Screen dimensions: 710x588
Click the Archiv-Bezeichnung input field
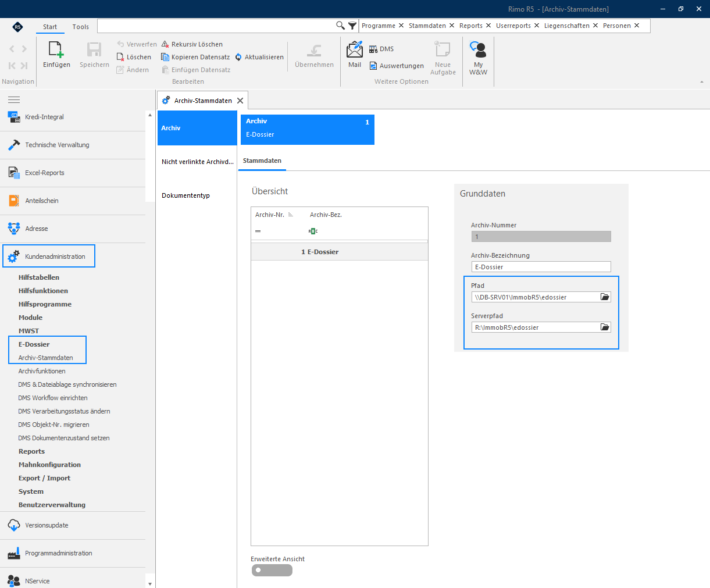click(541, 267)
